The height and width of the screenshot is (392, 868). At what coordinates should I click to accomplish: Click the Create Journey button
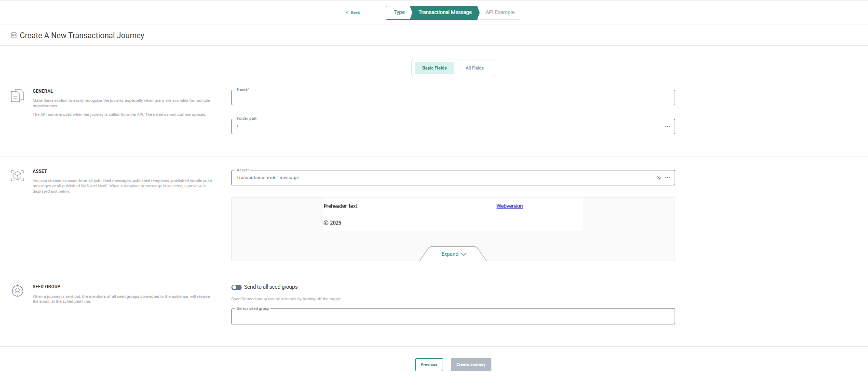click(x=471, y=365)
